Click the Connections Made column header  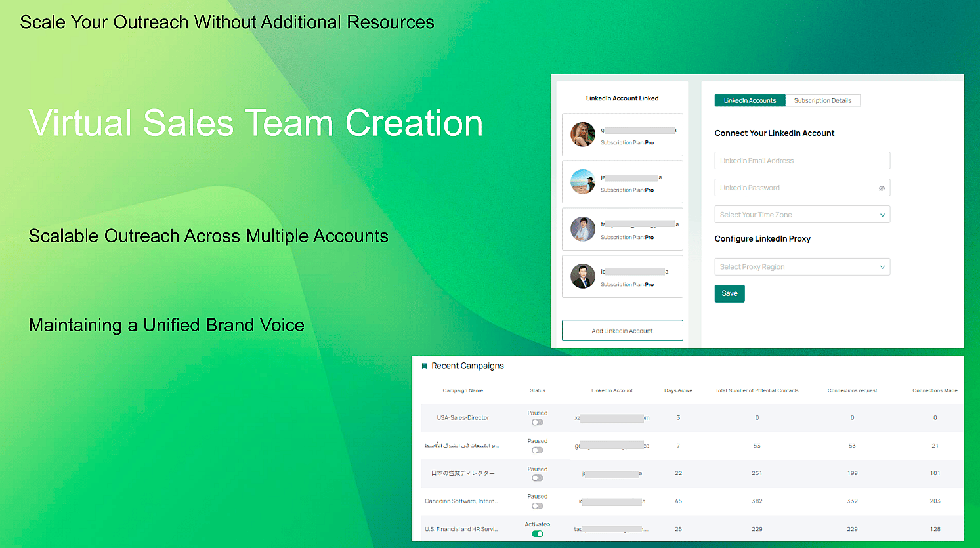[x=935, y=390]
